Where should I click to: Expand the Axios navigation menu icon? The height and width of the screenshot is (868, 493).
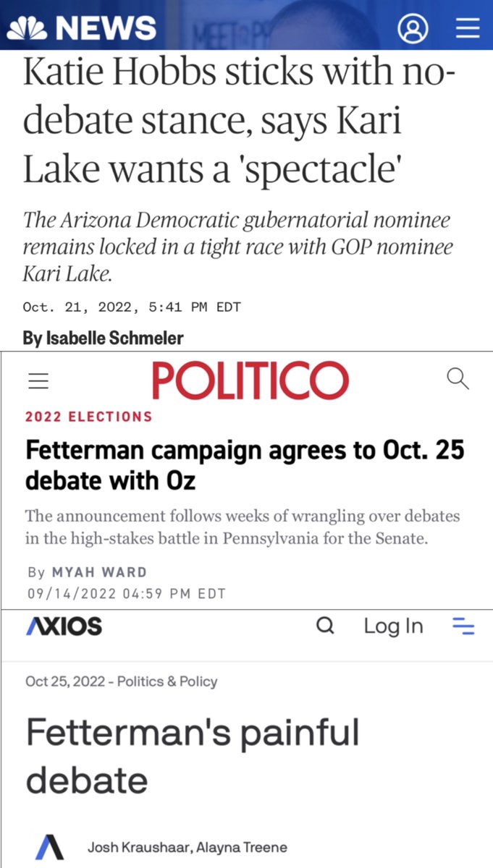pos(463,626)
